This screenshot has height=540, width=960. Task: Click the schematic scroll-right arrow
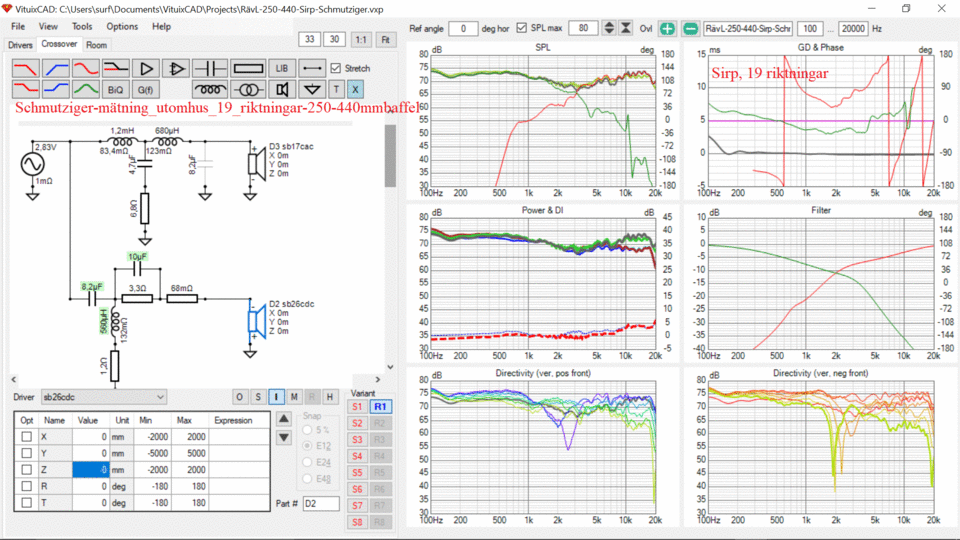378,380
